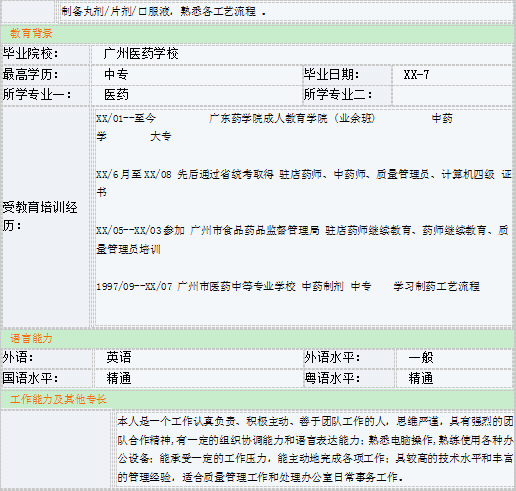Click the 受教育培训经历 label cell
Screen dimensions: 516x491
pos(46,217)
